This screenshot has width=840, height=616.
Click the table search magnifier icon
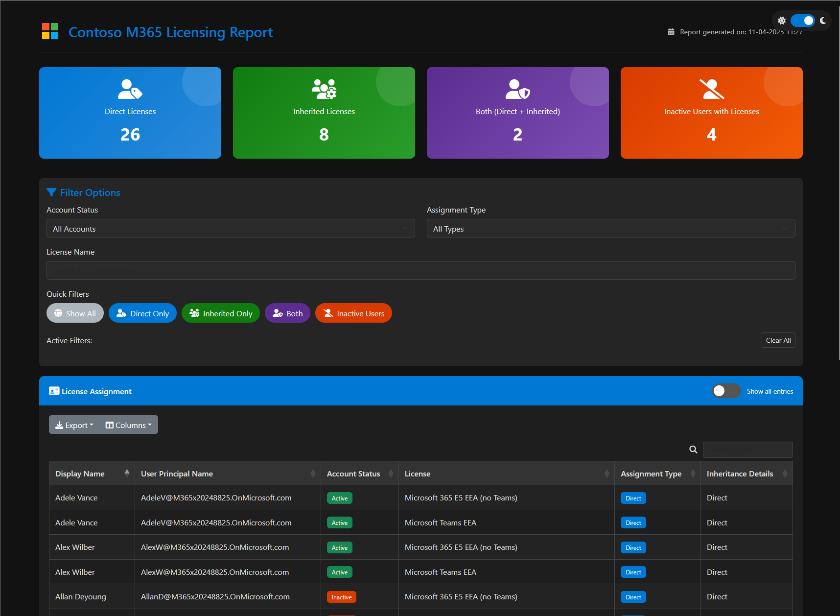tap(693, 450)
